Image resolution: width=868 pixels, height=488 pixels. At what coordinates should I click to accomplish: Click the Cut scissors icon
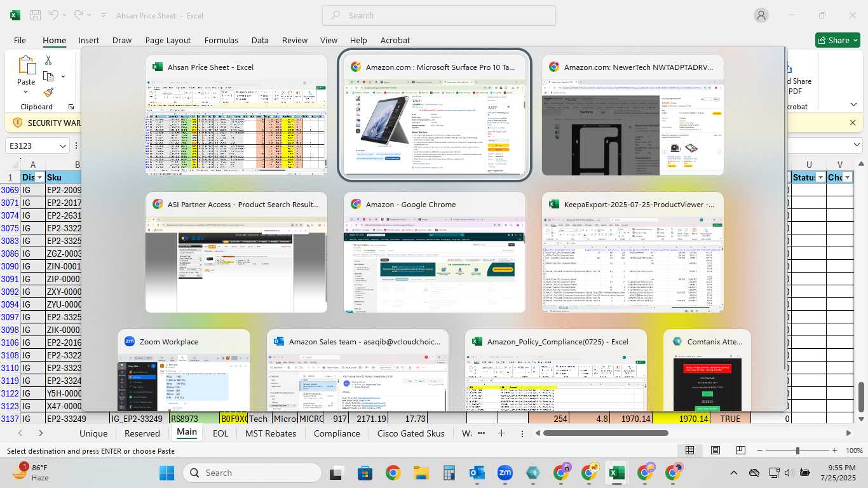(48, 60)
